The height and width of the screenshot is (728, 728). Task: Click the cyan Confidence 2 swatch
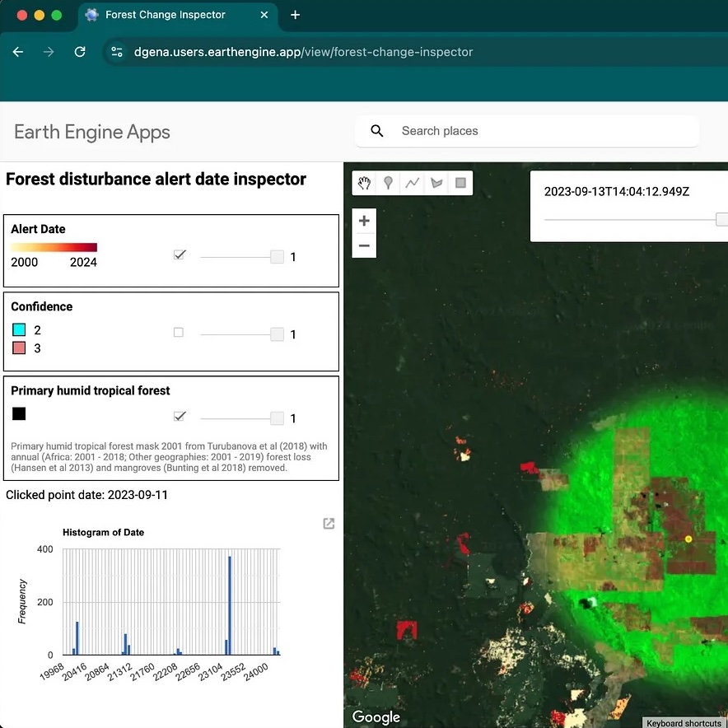pos(19,329)
